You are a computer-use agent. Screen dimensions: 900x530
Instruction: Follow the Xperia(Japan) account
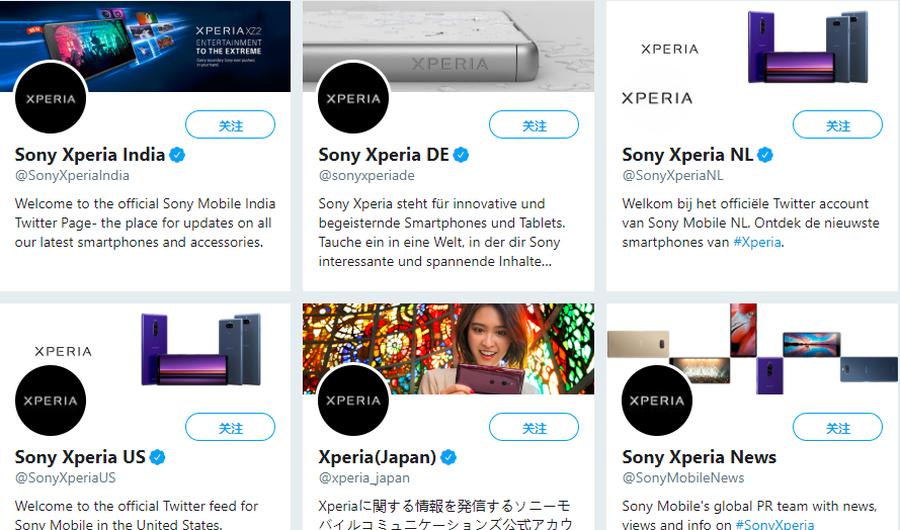pyautogui.click(x=534, y=427)
